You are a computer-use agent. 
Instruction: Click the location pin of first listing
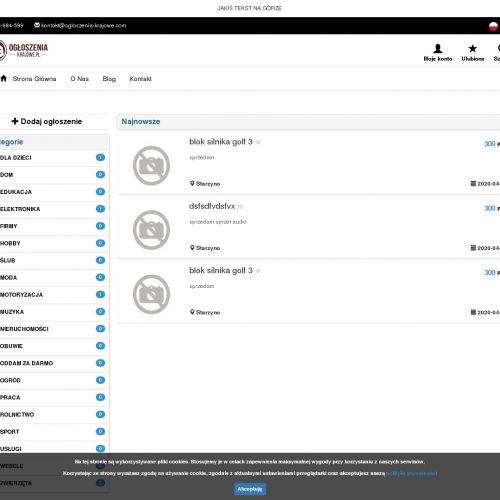[x=192, y=183]
